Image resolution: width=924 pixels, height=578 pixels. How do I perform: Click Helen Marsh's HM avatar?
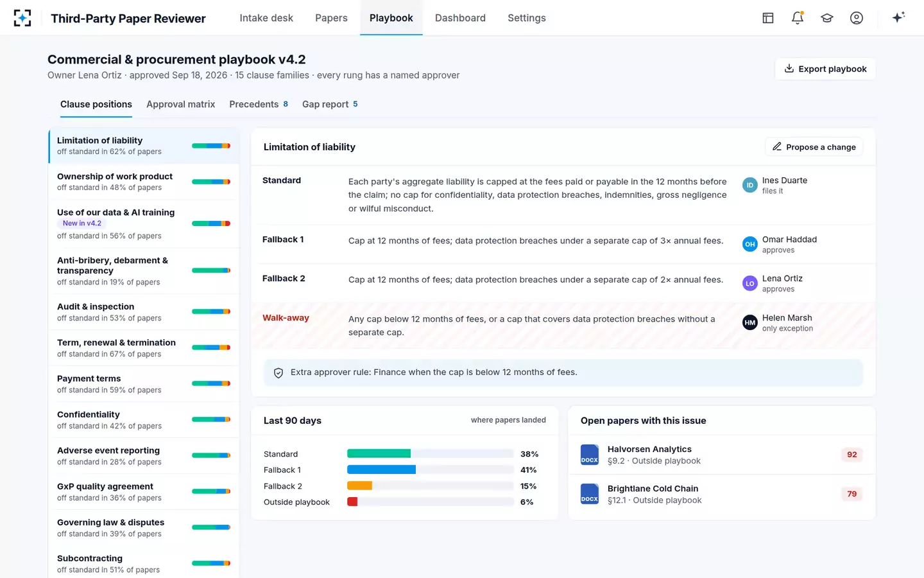pos(750,322)
